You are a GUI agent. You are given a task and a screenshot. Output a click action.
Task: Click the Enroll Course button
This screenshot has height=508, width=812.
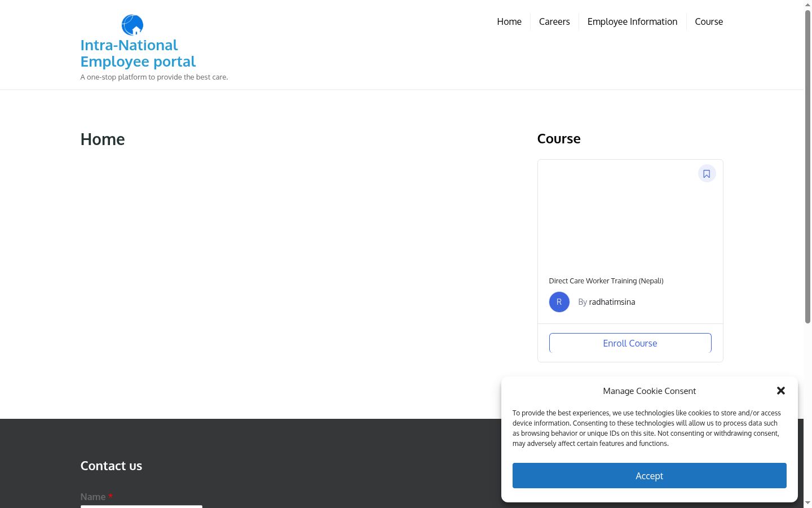coord(630,343)
